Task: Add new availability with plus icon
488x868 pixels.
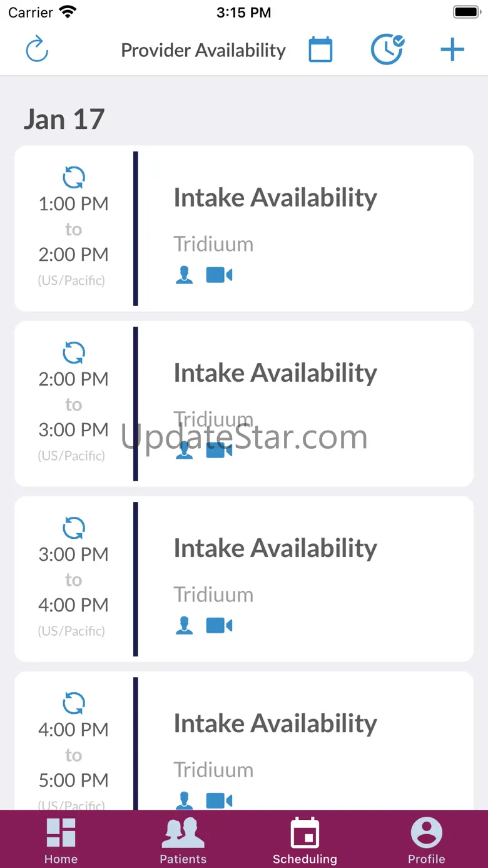Action: (x=452, y=50)
